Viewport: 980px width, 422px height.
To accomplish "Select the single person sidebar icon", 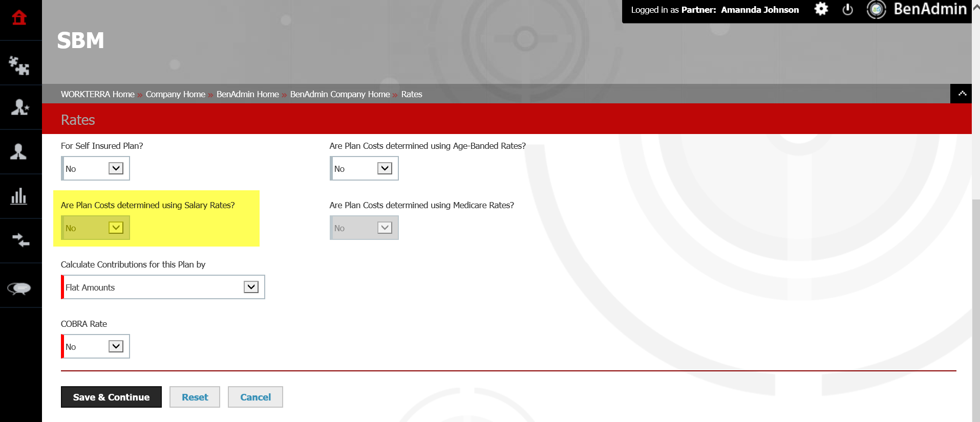I will click(x=18, y=151).
